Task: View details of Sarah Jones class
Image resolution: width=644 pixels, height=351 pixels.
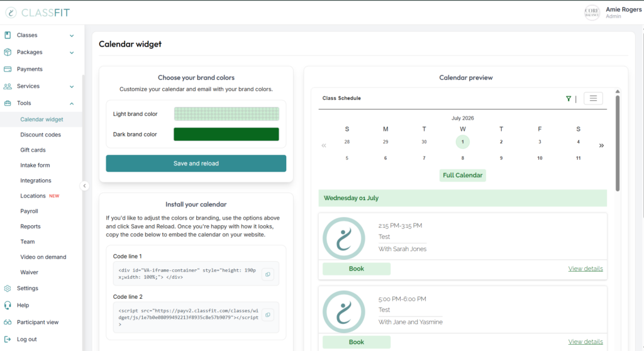Action: pos(586,269)
